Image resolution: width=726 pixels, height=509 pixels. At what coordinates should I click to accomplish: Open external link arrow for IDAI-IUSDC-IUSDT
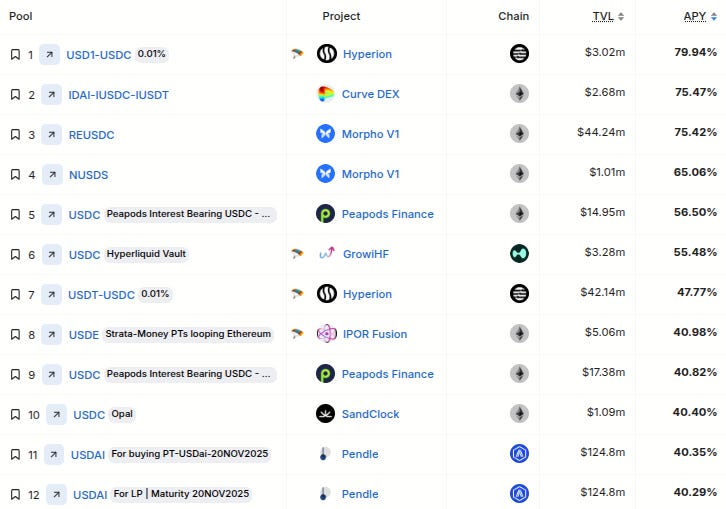pyautogui.click(x=51, y=95)
